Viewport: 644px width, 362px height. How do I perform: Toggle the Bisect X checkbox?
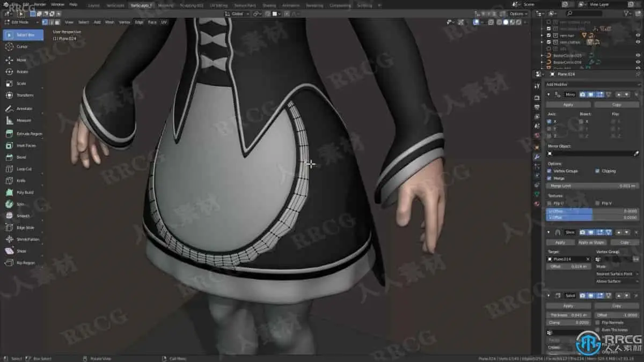pos(581,121)
